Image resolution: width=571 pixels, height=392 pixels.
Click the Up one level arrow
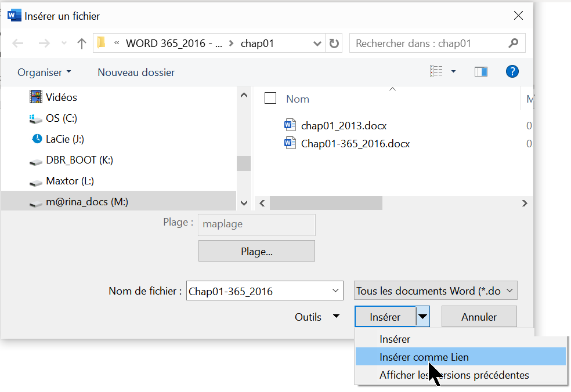(x=82, y=43)
